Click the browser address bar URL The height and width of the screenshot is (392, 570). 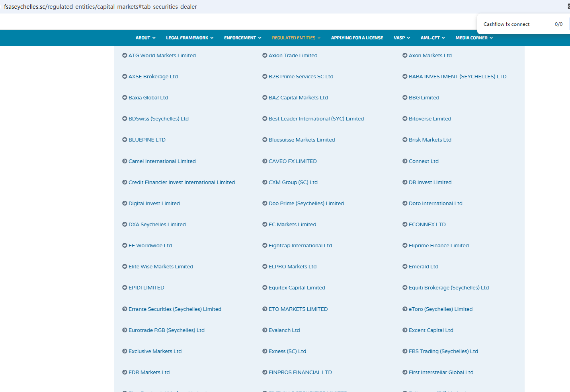100,7
